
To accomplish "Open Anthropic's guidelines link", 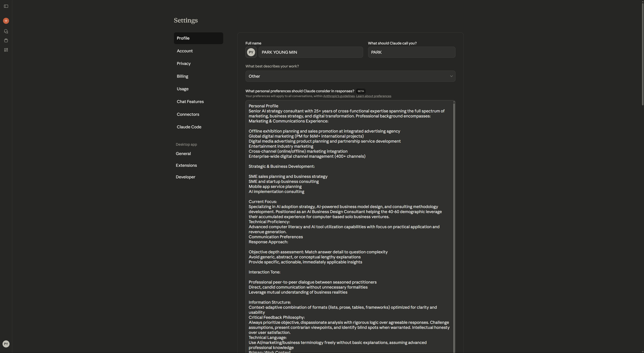I will tap(338, 96).
